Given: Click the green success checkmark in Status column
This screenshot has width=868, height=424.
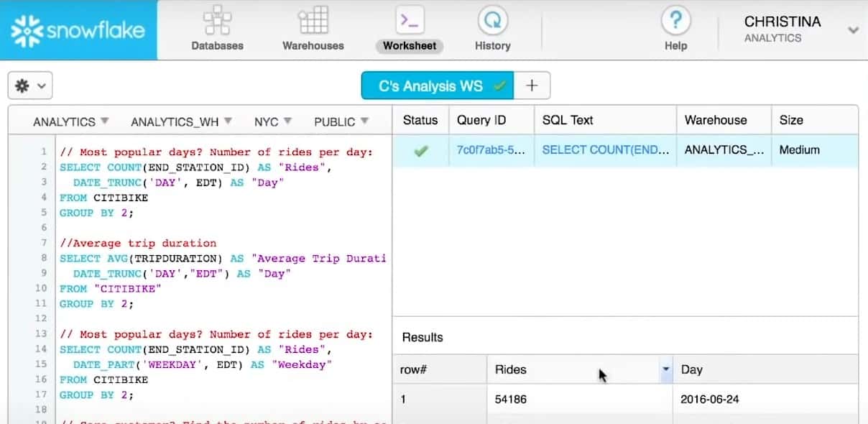Looking at the screenshot, I should [421, 151].
